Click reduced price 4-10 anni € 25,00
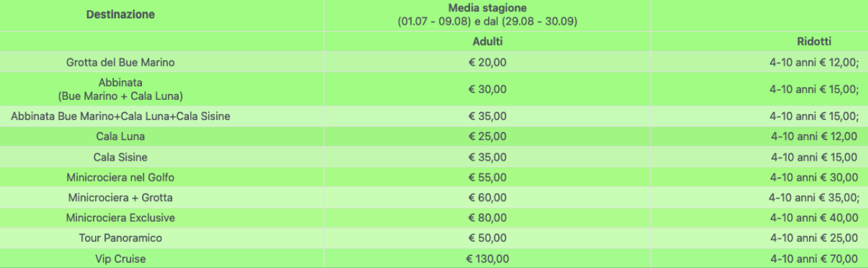This screenshot has width=868, height=268. click(x=814, y=238)
